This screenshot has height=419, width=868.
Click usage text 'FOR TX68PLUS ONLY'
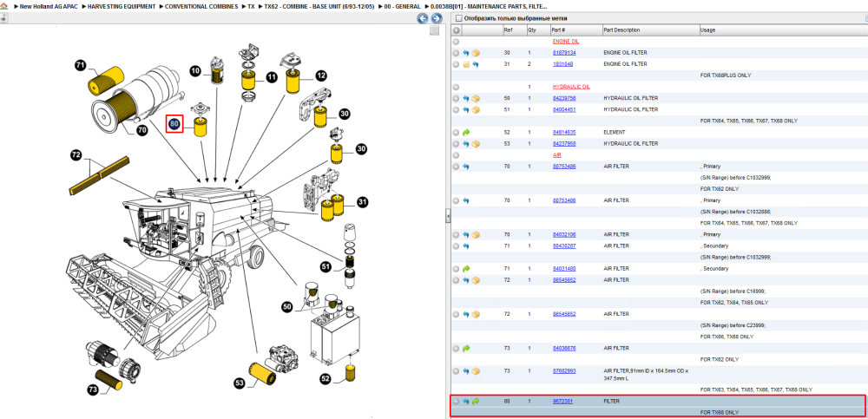(x=726, y=75)
